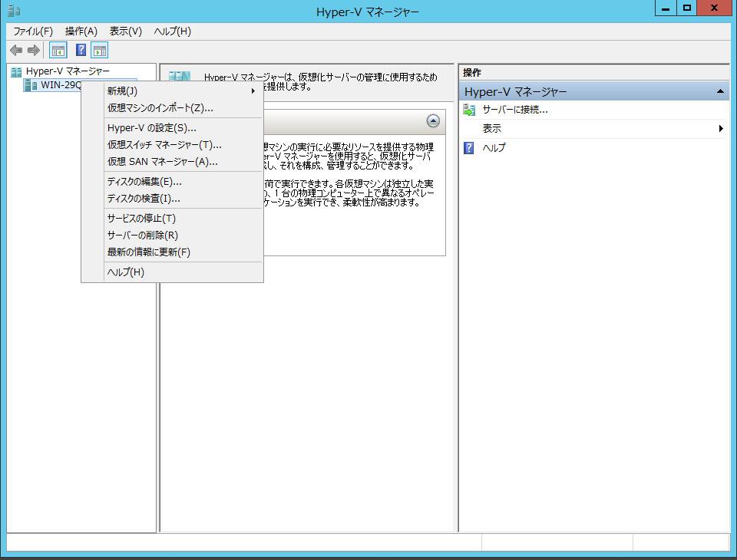Click the 操作 pane header label
This screenshot has height=560, width=737.
(472, 73)
